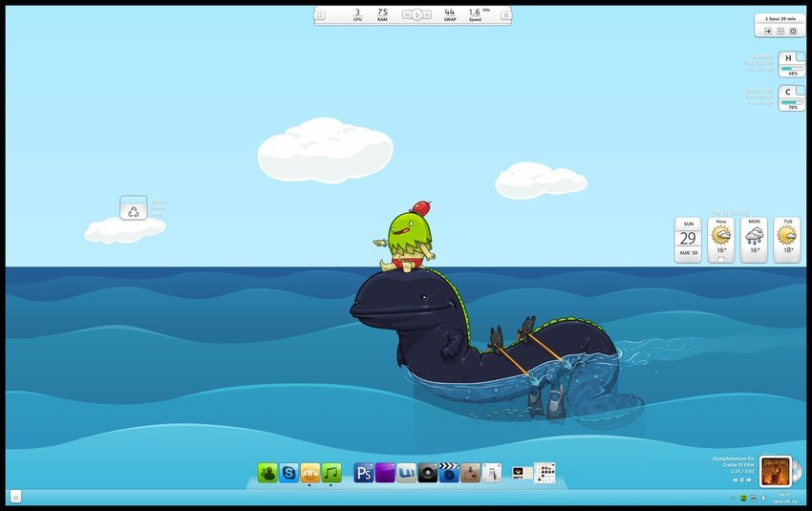Click the log off arrow icon in uptime widget

click(x=768, y=32)
